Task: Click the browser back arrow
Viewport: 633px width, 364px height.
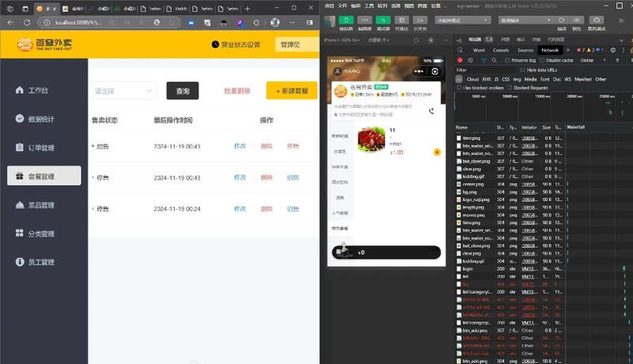Action: coord(10,23)
